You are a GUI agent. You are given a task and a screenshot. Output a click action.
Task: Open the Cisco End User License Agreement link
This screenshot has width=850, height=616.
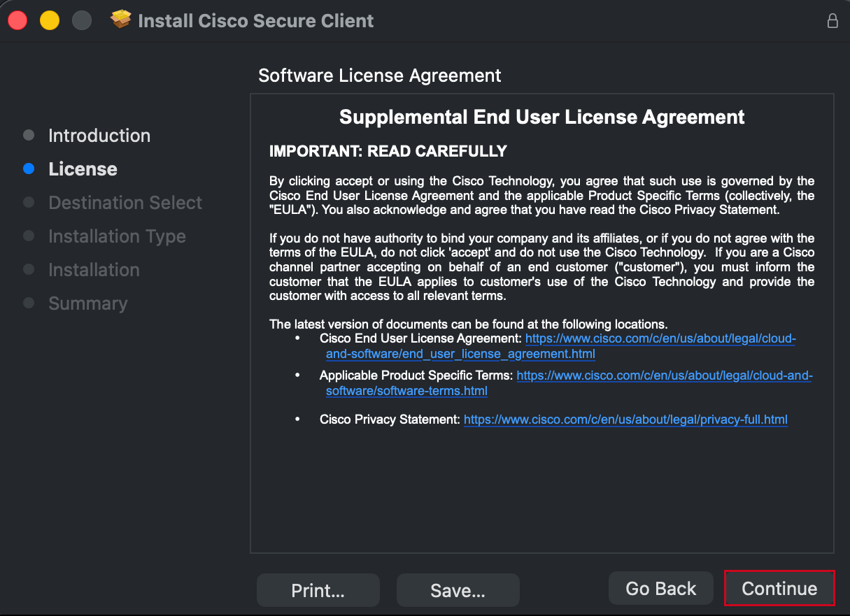tap(561, 346)
